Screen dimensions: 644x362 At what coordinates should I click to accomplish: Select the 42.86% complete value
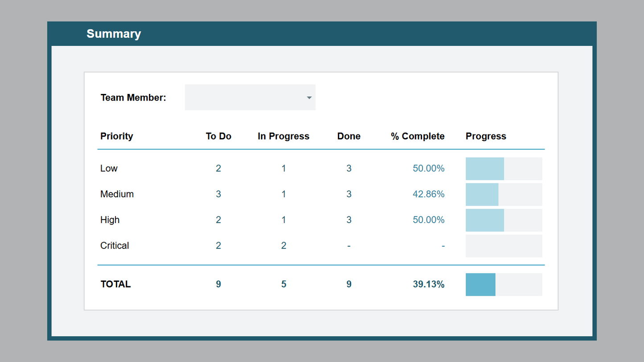point(428,194)
